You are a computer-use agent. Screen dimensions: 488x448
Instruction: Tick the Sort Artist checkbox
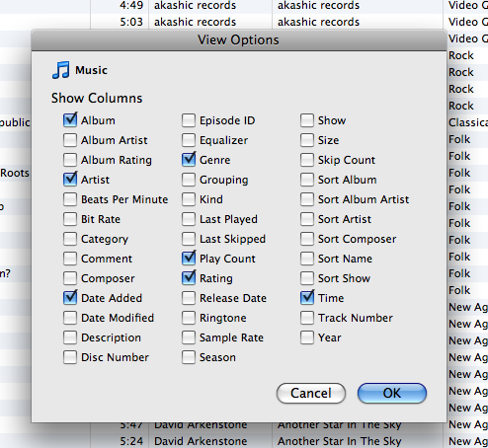coord(307,219)
